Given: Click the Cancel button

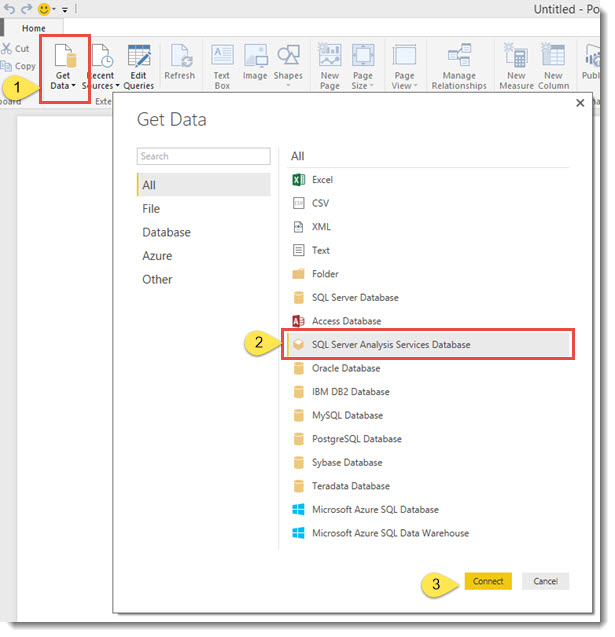Looking at the screenshot, I should [545, 581].
